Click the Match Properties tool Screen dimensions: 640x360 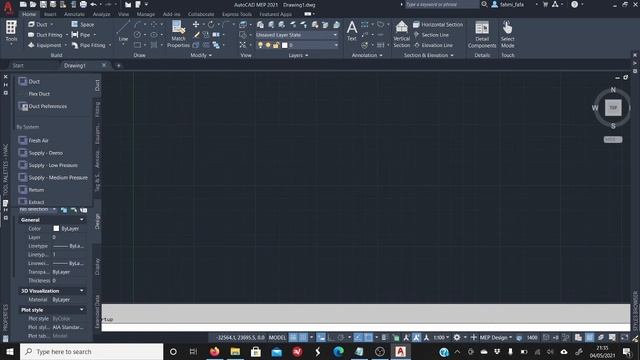point(178,34)
